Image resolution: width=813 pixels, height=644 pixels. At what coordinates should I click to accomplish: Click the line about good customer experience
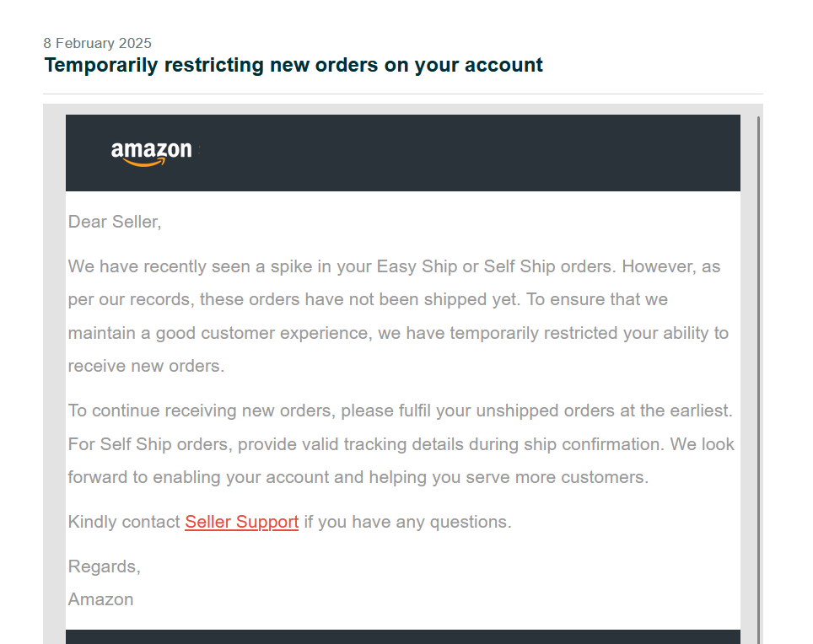398,333
